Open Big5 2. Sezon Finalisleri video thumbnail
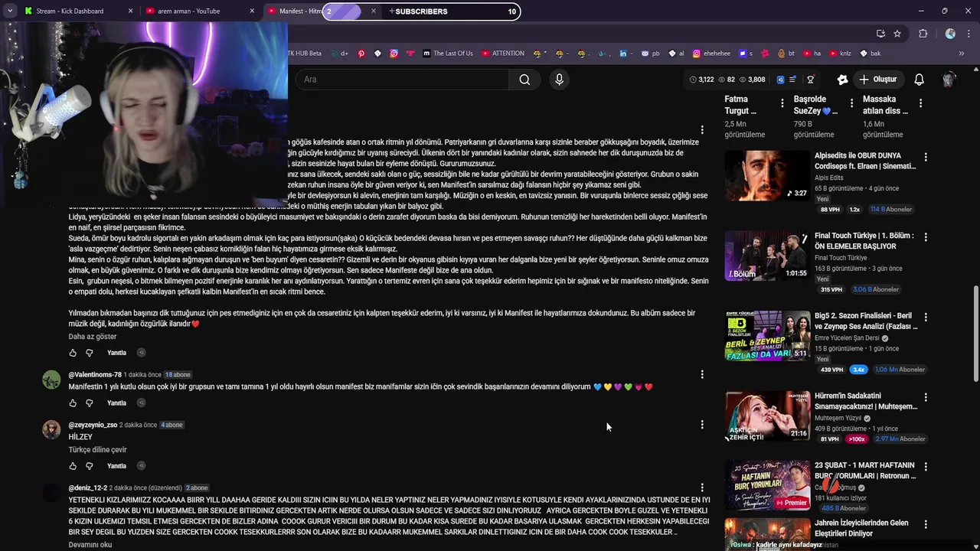 tap(767, 335)
